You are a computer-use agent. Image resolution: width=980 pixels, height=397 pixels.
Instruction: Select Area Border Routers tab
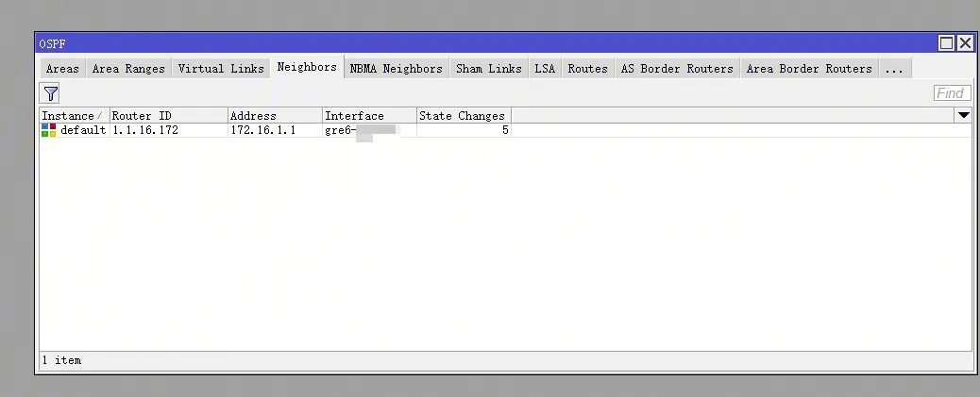coord(809,69)
